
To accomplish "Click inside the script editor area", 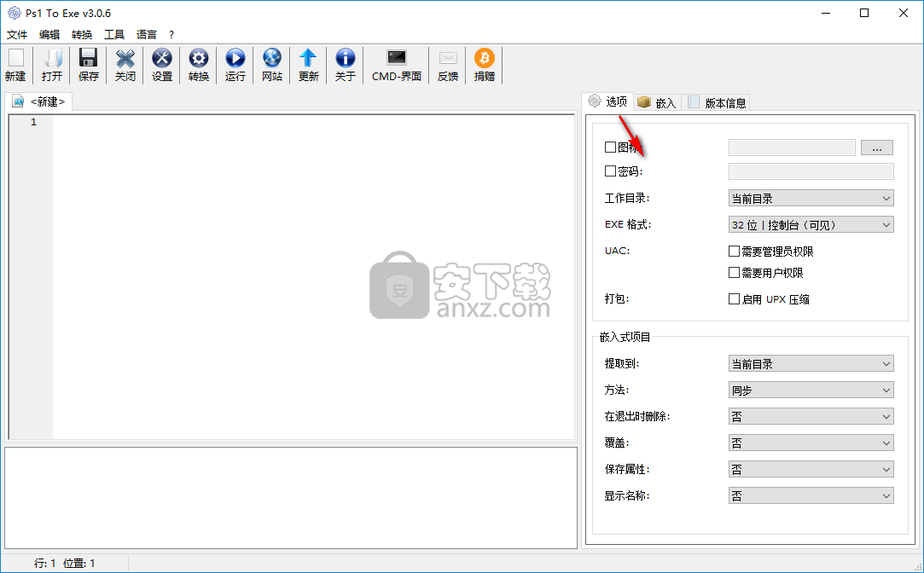I will [x=313, y=277].
